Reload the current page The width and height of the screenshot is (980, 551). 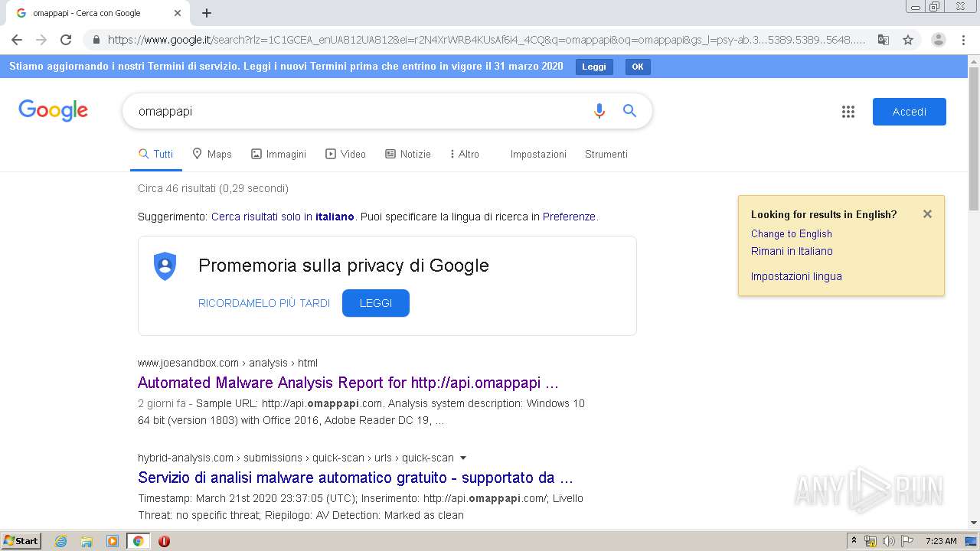click(66, 40)
